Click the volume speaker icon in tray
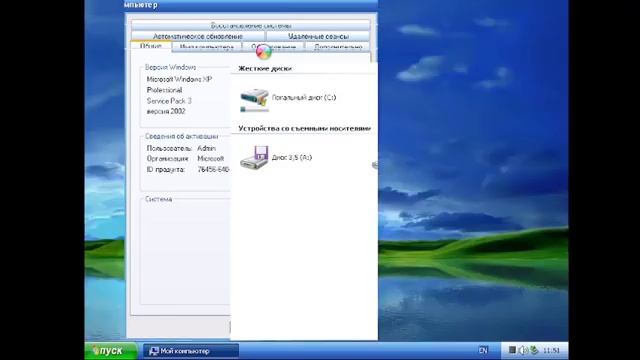This screenshot has width=640, height=360. click(523, 350)
